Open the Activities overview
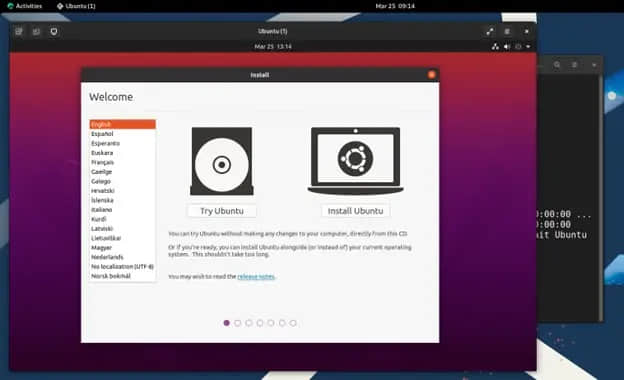Image resolution: width=624 pixels, height=380 pixels. click(x=25, y=6)
